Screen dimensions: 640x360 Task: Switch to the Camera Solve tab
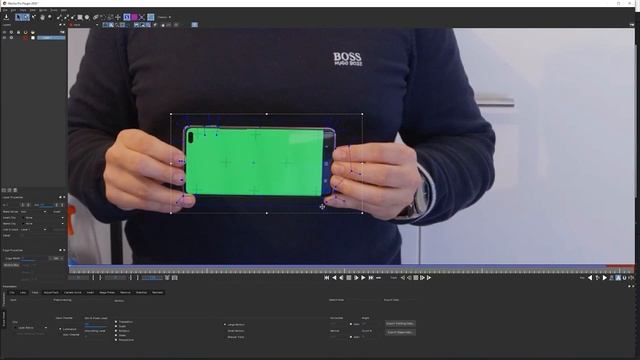point(73,293)
